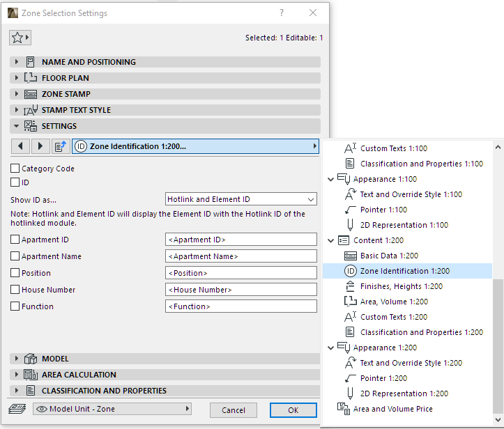The height and width of the screenshot is (429, 504).
Task: Select Text and Override Style 1:200
Action: 407,363
